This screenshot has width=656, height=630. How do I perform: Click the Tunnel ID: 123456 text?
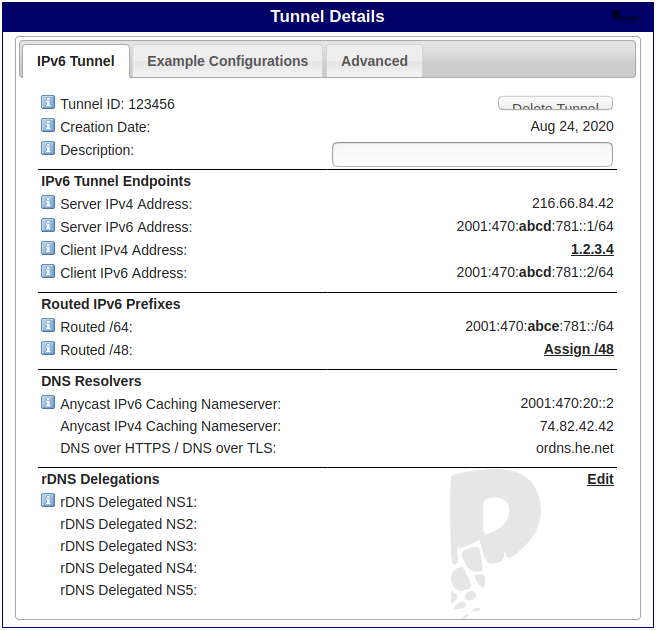click(117, 104)
